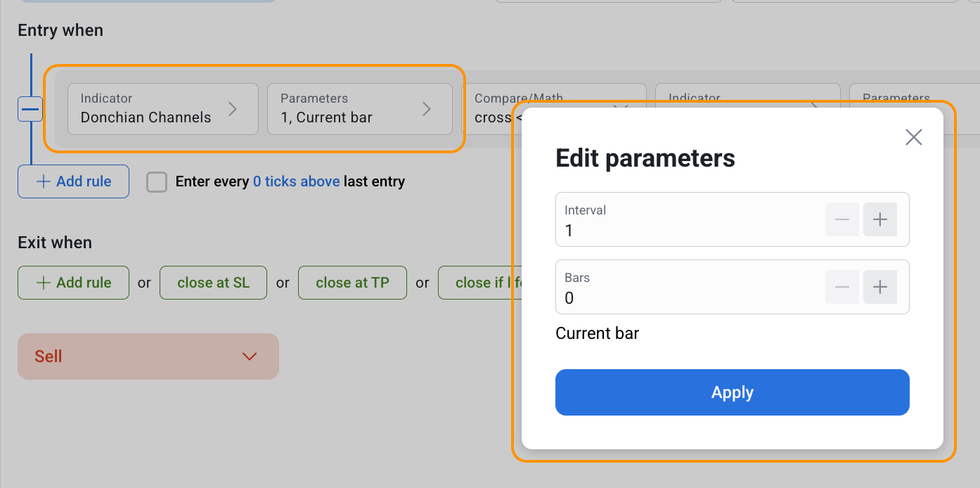Click Apply to save parameters
This screenshot has width=980, height=488.
pyautogui.click(x=732, y=392)
